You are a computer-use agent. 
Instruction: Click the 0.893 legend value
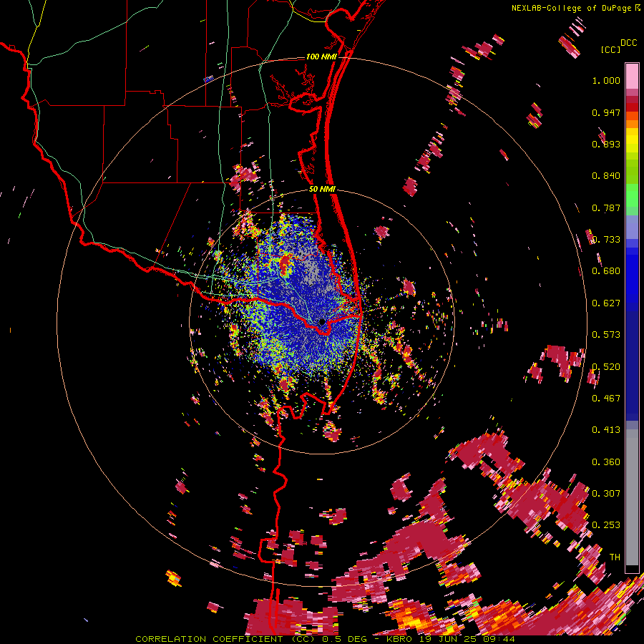click(606, 144)
